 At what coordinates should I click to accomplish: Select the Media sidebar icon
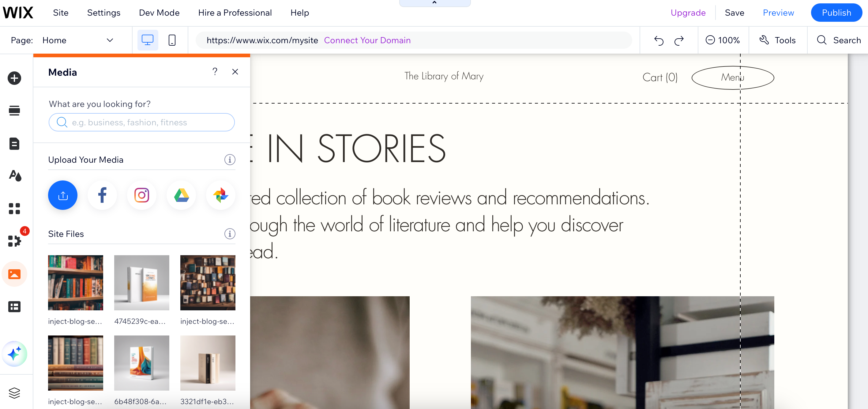[x=14, y=274]
